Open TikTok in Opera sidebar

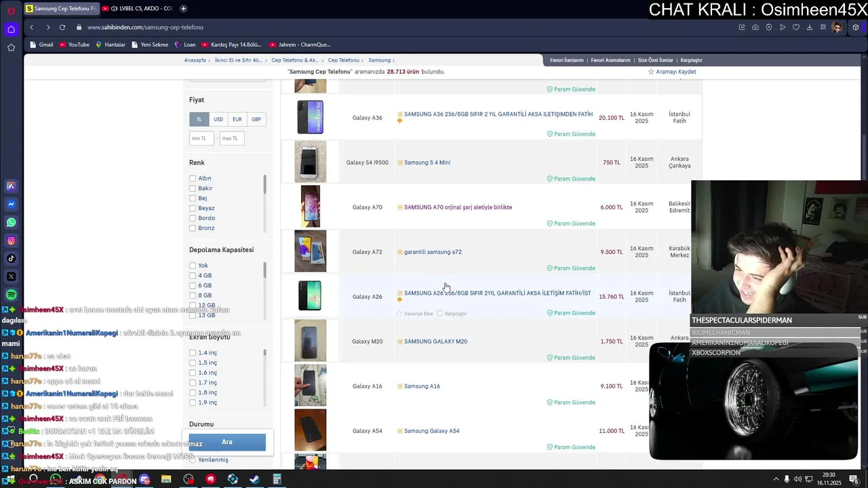point(11,258)
